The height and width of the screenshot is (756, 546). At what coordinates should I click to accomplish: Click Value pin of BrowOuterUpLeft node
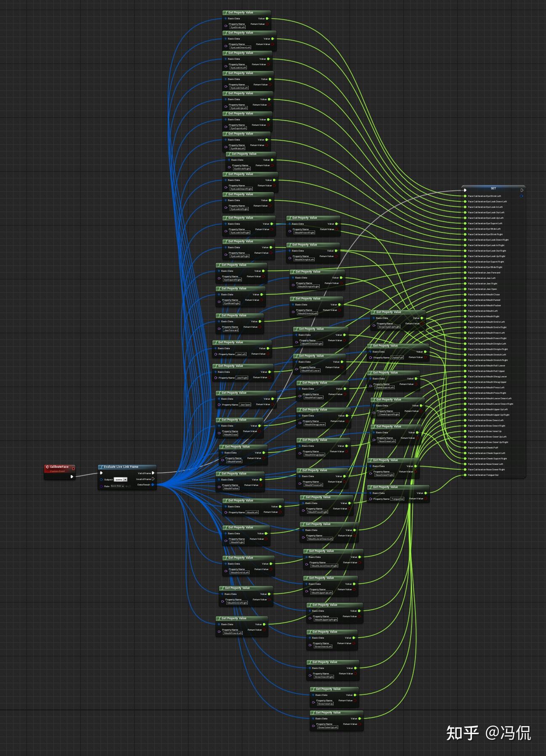tap(360, 719)
